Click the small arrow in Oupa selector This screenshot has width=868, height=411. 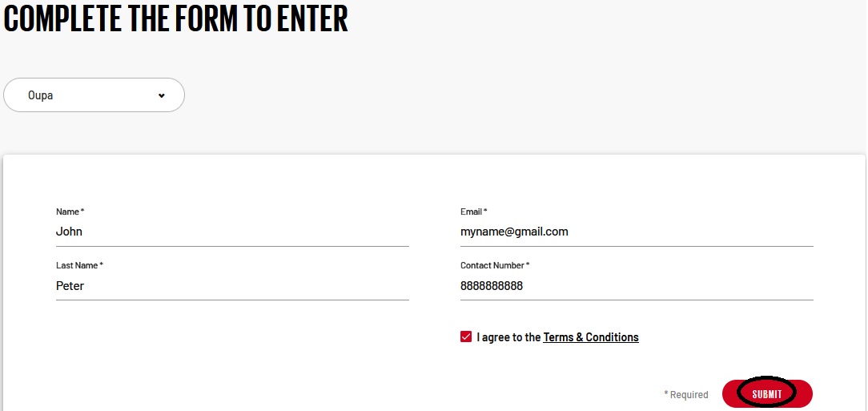pos(161,95)
